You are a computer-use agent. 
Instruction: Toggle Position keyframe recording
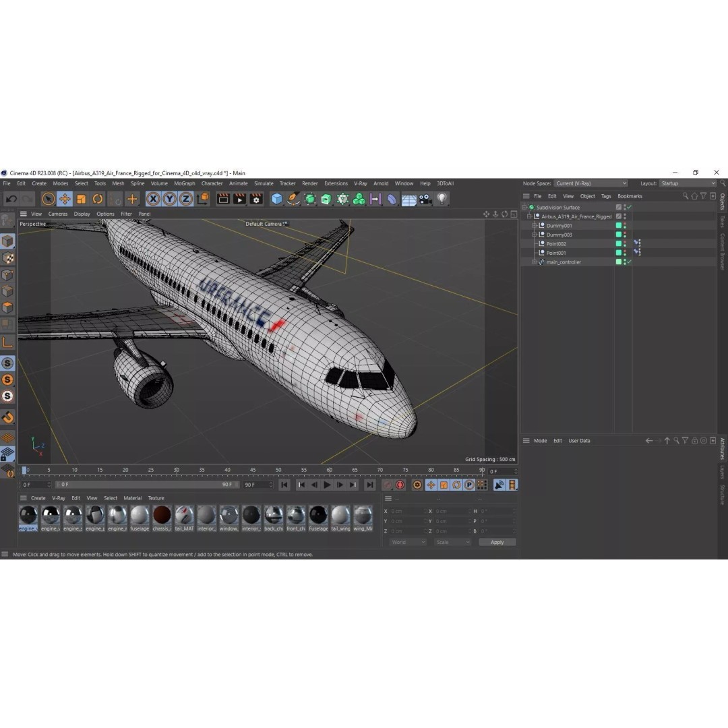coord(431,485)
